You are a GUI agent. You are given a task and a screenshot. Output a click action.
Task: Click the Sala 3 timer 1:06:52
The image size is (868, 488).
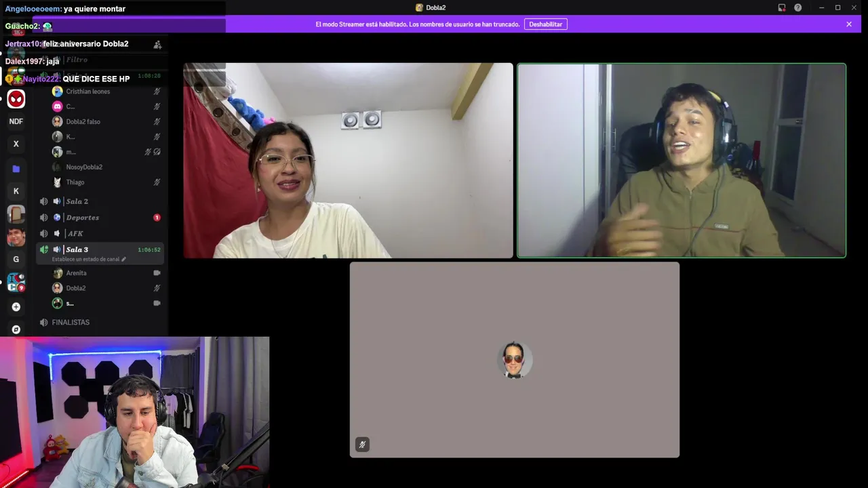[x=149, y=249]
